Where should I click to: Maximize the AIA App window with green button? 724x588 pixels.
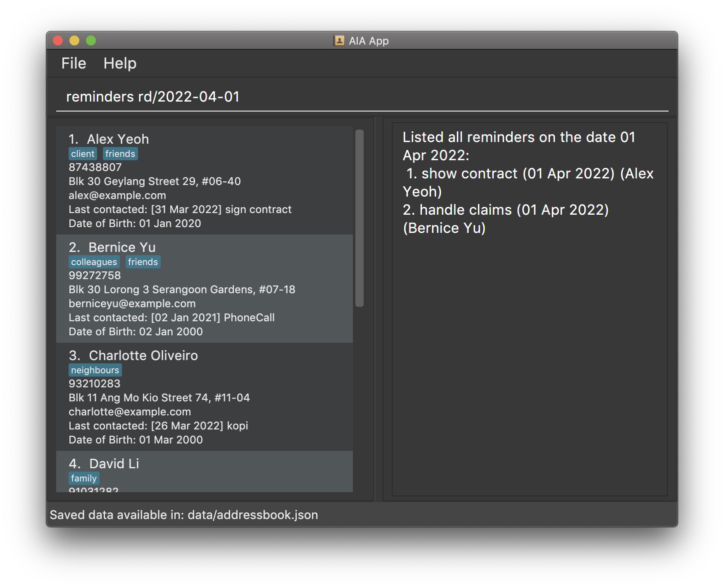point(91,40)
